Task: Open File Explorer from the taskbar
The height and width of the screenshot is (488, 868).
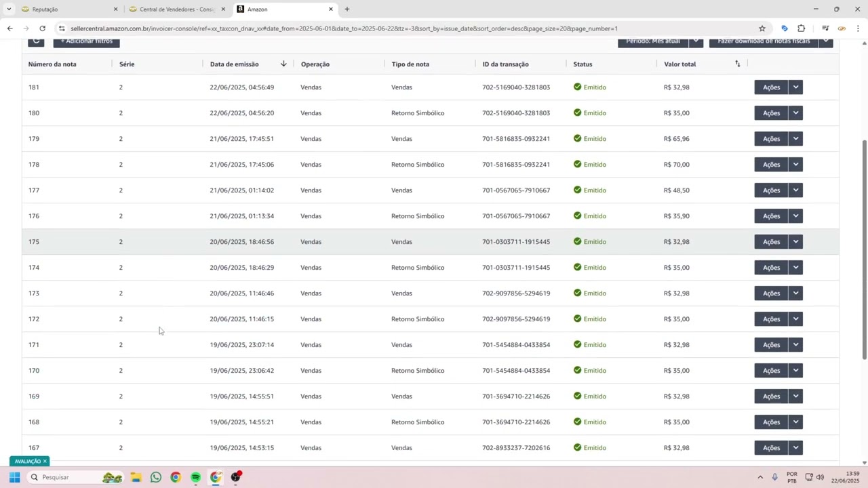Action: [x=136, y=477]
